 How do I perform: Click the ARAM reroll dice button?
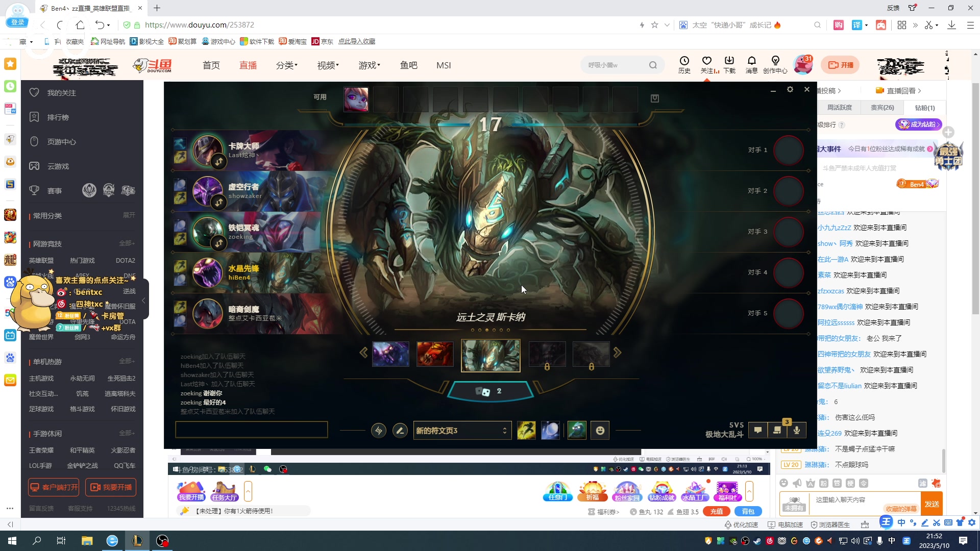click(x=490, y=391)
